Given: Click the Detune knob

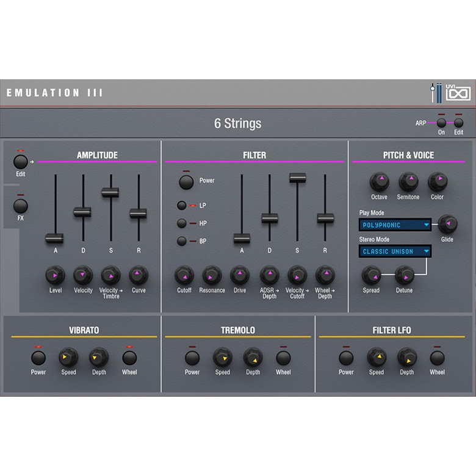Looking at the screenshot, I should pyautogui.click(x=405, y=275).
